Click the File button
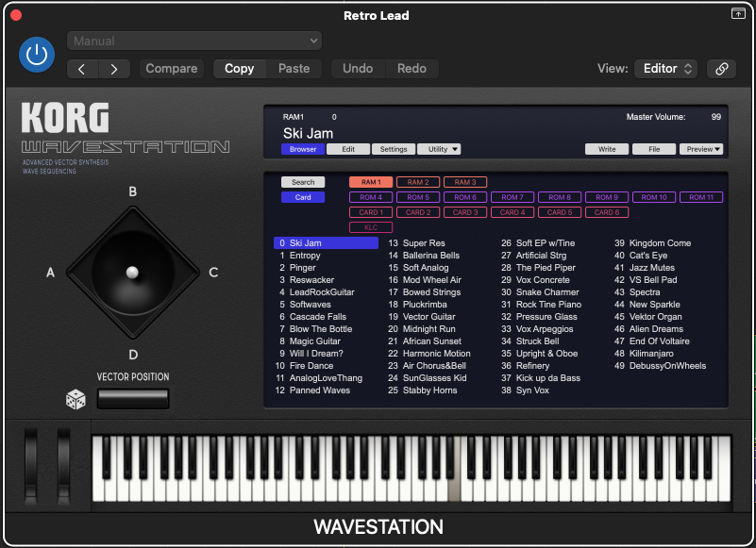This screenshot has height=548, width=756. (x=654, y=149)
